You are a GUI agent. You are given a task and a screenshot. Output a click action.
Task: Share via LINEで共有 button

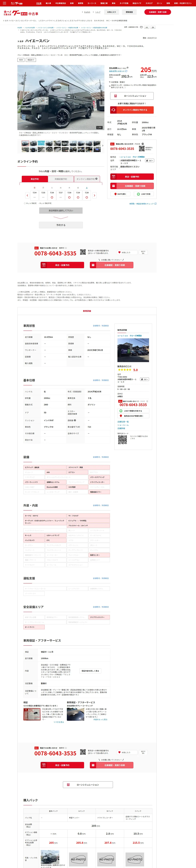tap(144, 194)
